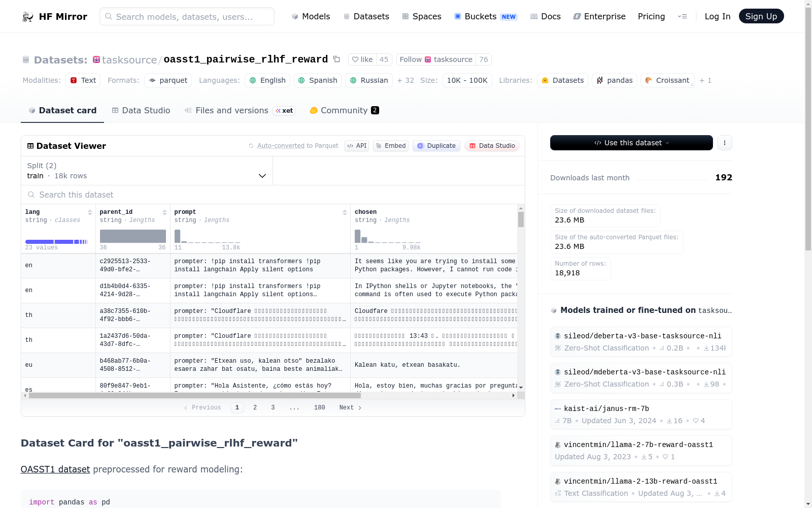This screenshot has width=812, height=508.
Task: Open the Spaces navigation item
Action: (x=422, y=17)
